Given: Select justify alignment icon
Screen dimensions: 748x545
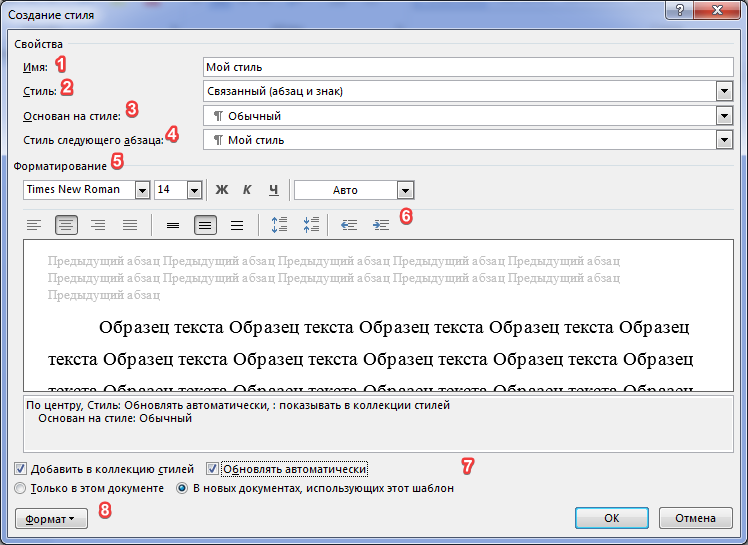Looking at the screenshot, I should point(130,225).
